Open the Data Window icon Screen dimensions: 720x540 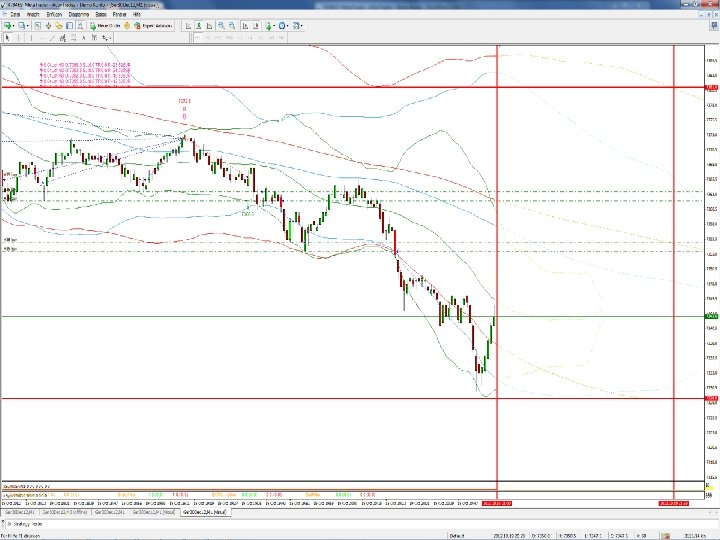[49, 26]
